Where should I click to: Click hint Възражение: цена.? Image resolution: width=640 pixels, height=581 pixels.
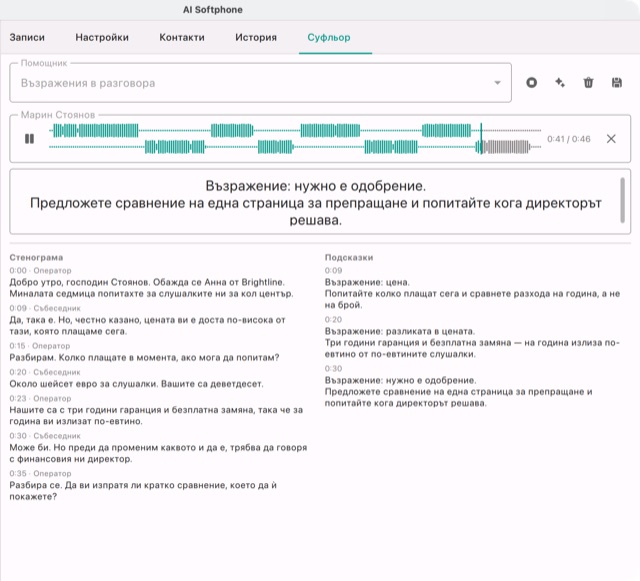click(x=367, y=283)
